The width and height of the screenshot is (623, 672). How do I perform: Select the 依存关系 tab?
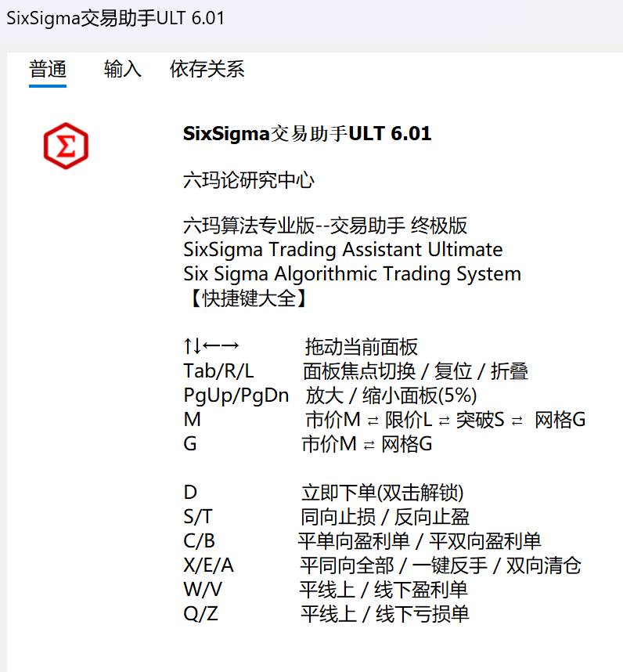207,69
